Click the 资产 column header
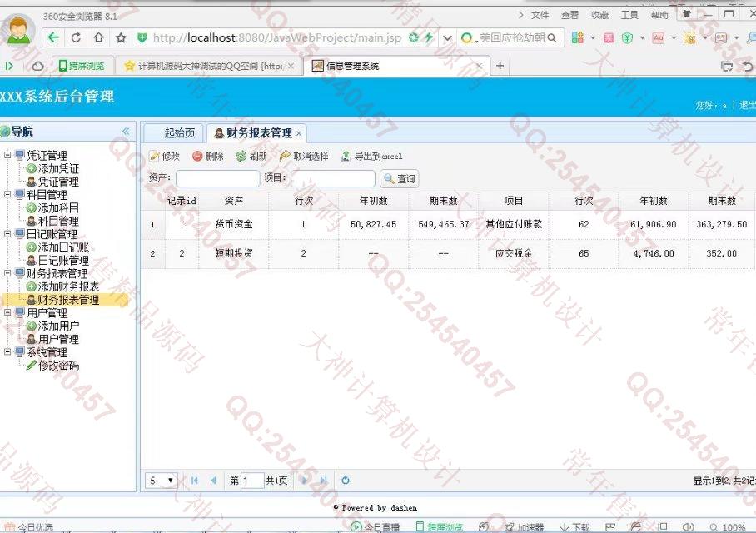Viewport: 756px width, 533px height. tap(234, 201)
